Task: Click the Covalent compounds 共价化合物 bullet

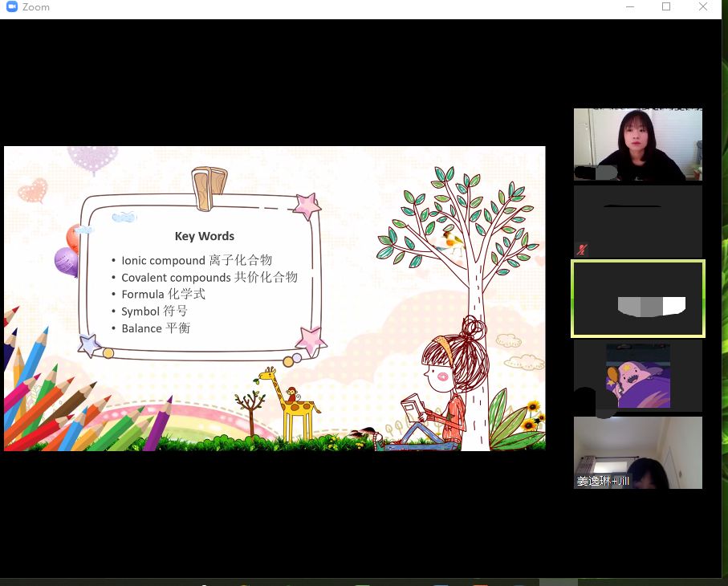Action: click(x=209, y=277)
